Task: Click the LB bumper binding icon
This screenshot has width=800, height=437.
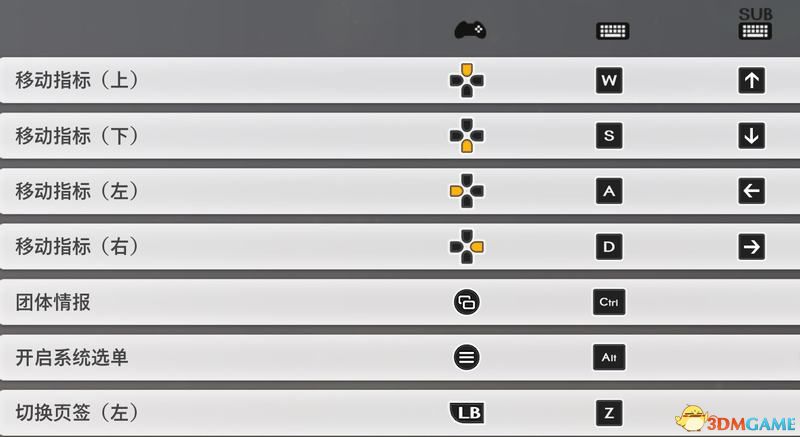Action: coord(467,413)
